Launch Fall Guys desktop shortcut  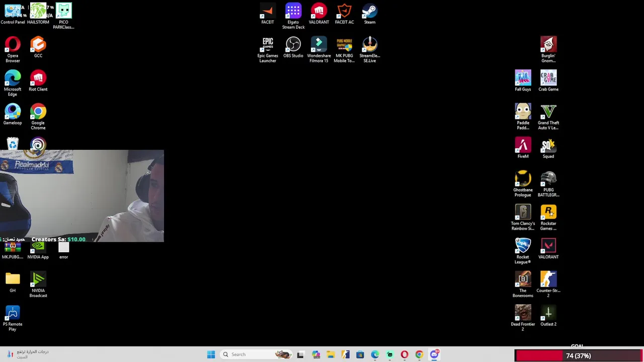(523, 81)
